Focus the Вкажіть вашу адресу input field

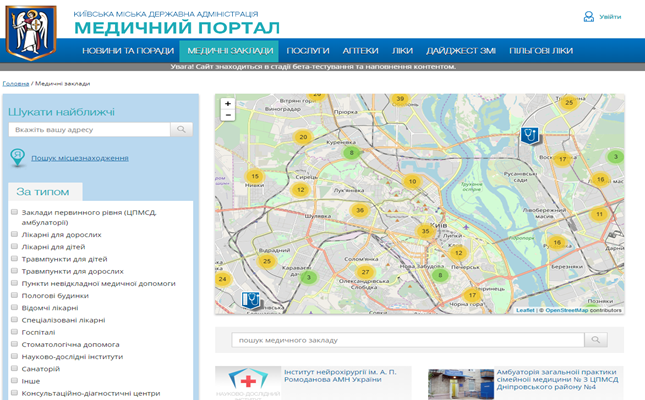(89, 129)
